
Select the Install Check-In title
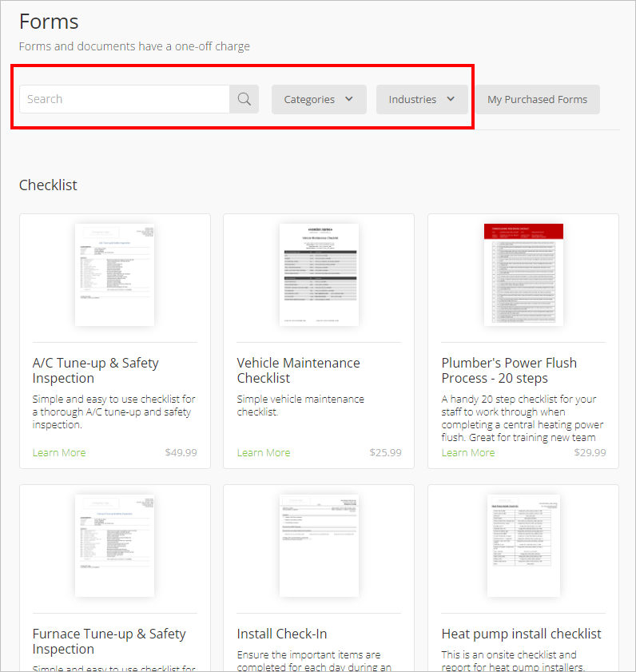[x=282, y=634]
